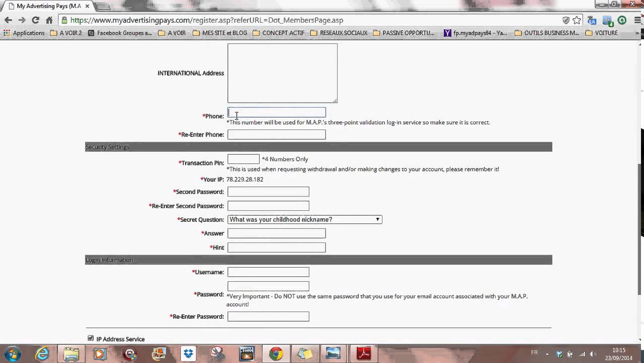Screen dimensions: 644x363
Task: Open the Google Translate extension icon
Action: point(592,20)
